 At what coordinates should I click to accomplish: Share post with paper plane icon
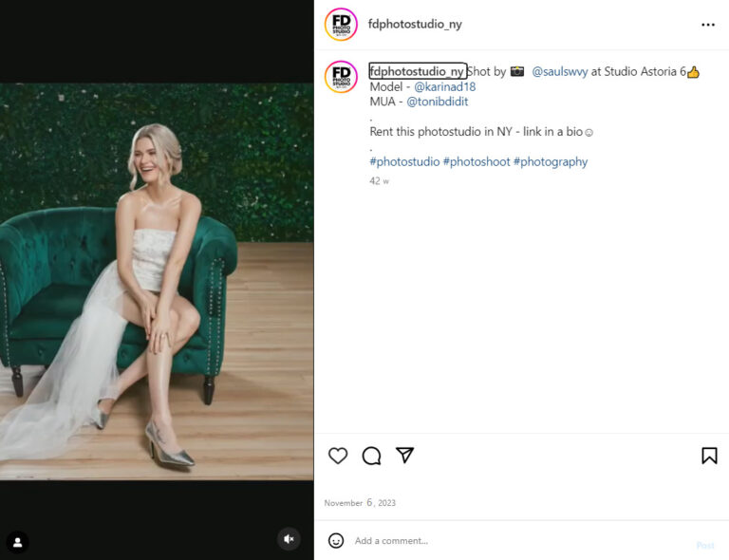pos(404,456)
